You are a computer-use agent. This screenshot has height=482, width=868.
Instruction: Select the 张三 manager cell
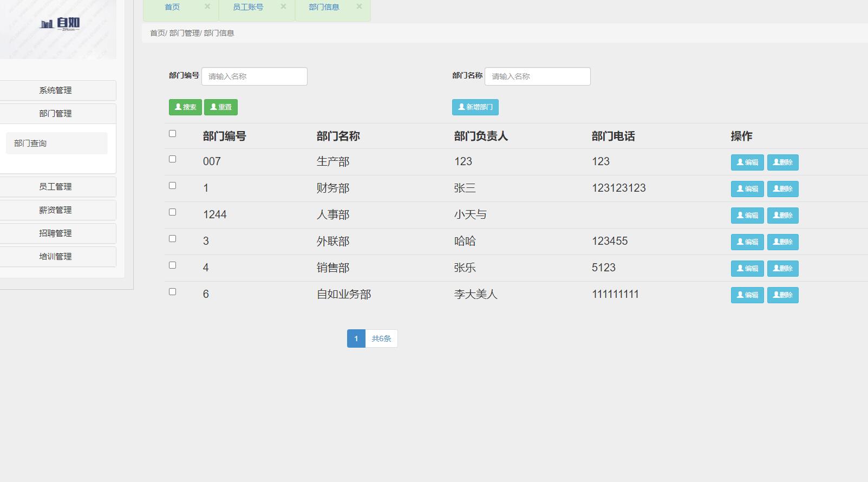click(x=465, y=188)
